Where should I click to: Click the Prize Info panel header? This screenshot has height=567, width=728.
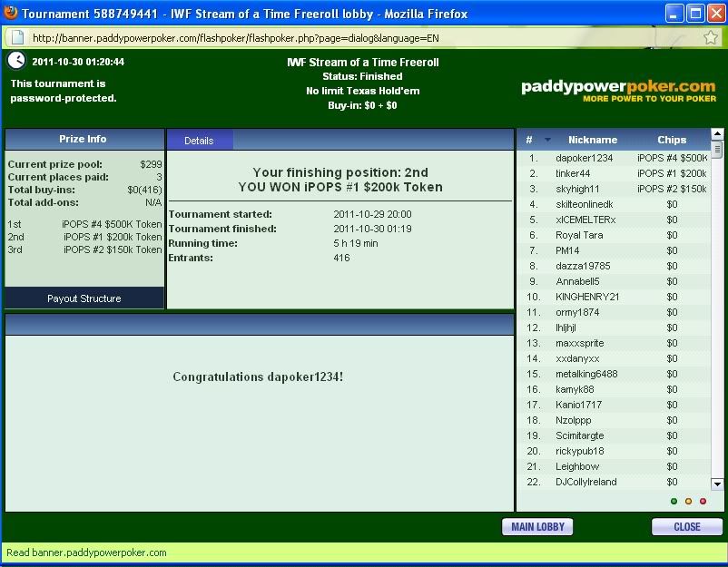point(83,139)
